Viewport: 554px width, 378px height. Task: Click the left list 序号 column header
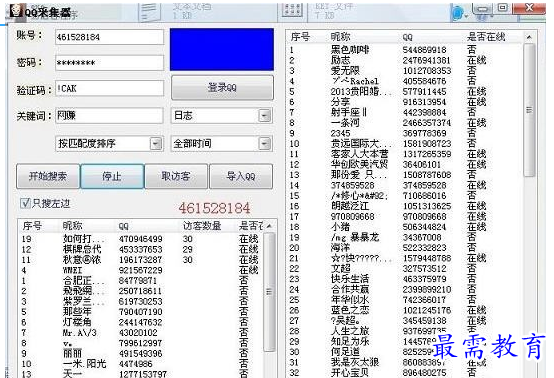[x=33, y=226]
